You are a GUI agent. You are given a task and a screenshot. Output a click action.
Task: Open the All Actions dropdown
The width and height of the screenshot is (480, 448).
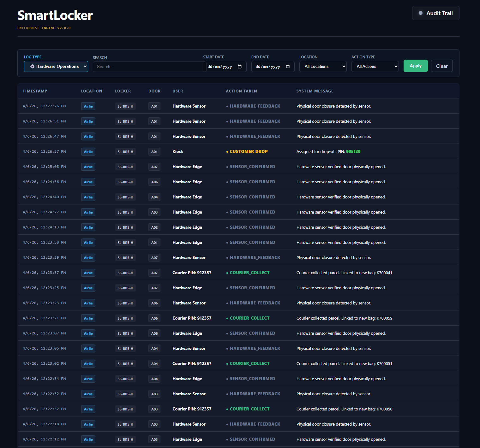[x=375, y=67]
